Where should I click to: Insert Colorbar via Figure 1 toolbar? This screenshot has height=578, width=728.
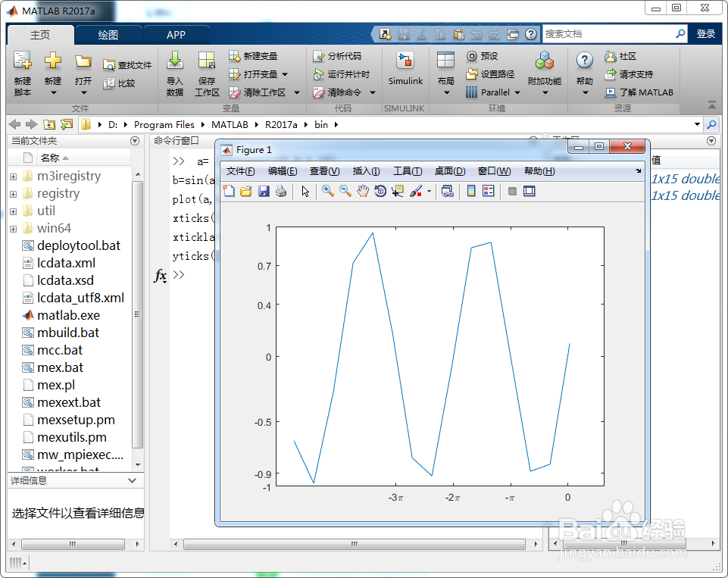click(x=470, y=191)
